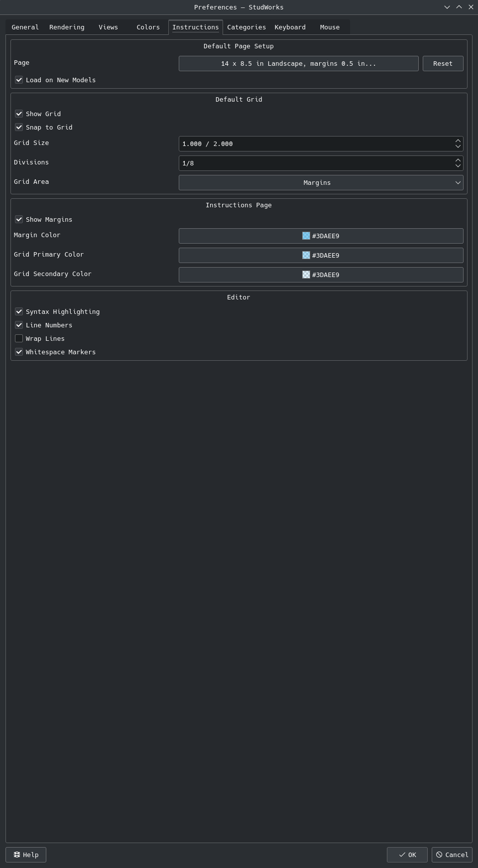This screenshot has width=478, height=868.
Task: Decrease Grid Size with down arrow
Action: (x=458, y=146)
